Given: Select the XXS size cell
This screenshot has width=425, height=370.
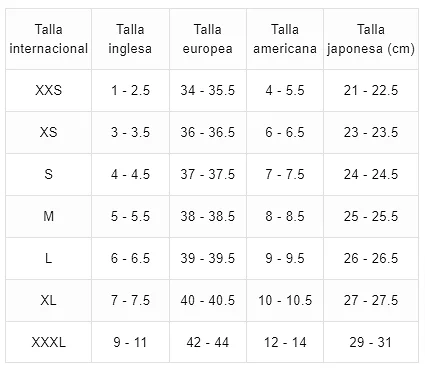Looking at the screenshot, I should coord(49,90).
